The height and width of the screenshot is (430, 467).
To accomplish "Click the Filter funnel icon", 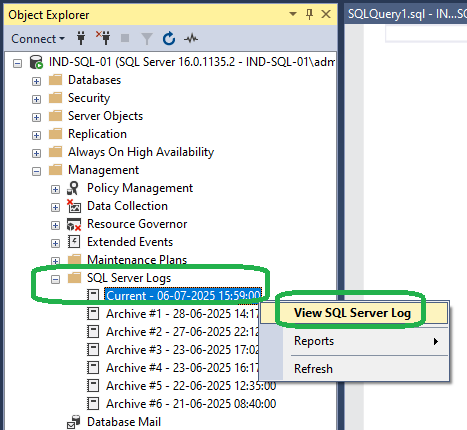I will pos(147,39).
